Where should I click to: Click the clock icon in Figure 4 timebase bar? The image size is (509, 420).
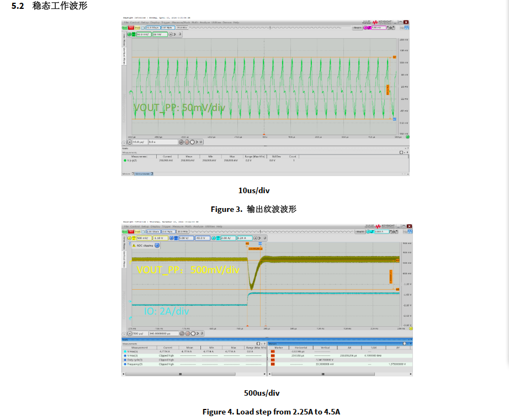[x=193, y=334]
